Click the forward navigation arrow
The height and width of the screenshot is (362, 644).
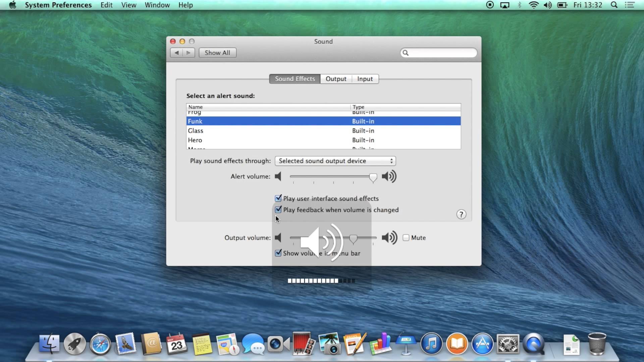(x=189, y=53)
